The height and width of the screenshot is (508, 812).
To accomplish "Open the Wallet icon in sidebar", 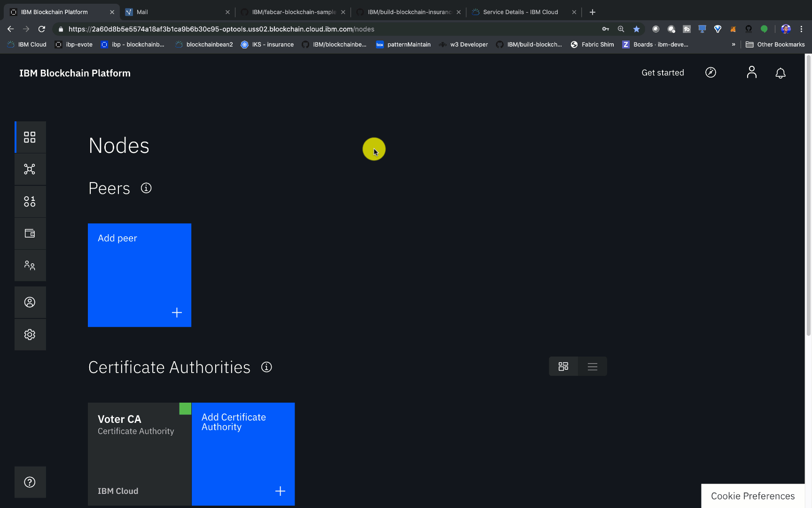I will 30,233.
